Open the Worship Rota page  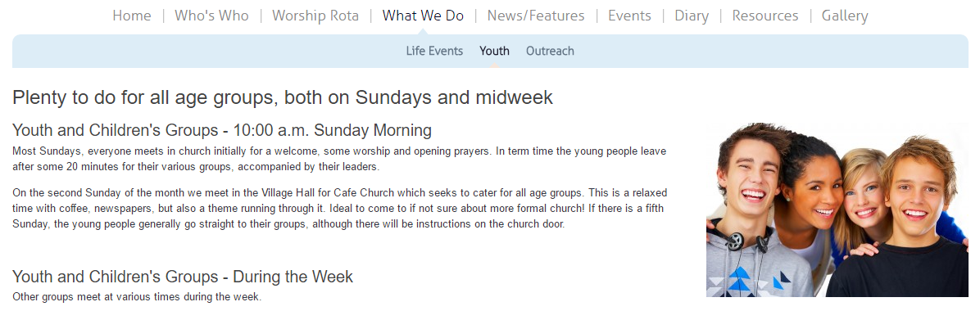tap(315, 16)
